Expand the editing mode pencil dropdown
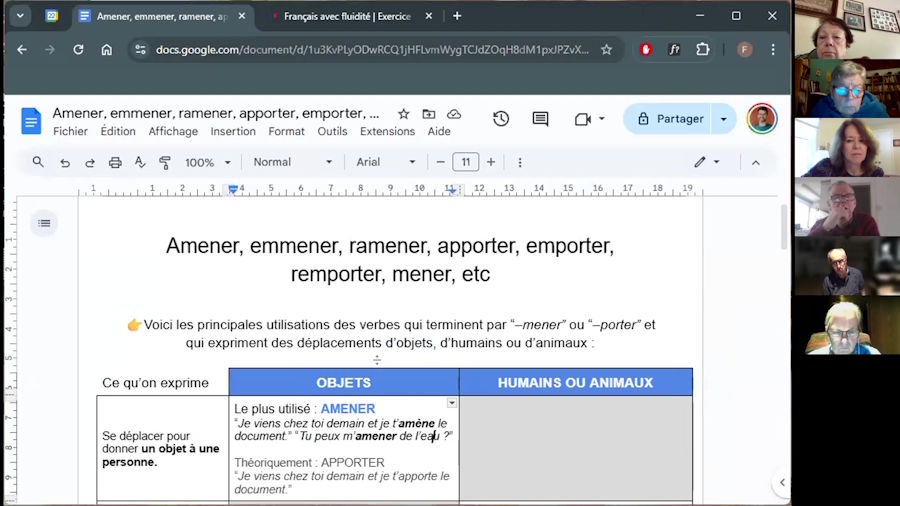This screenshot has width=900, height=506. pos(707,162)
